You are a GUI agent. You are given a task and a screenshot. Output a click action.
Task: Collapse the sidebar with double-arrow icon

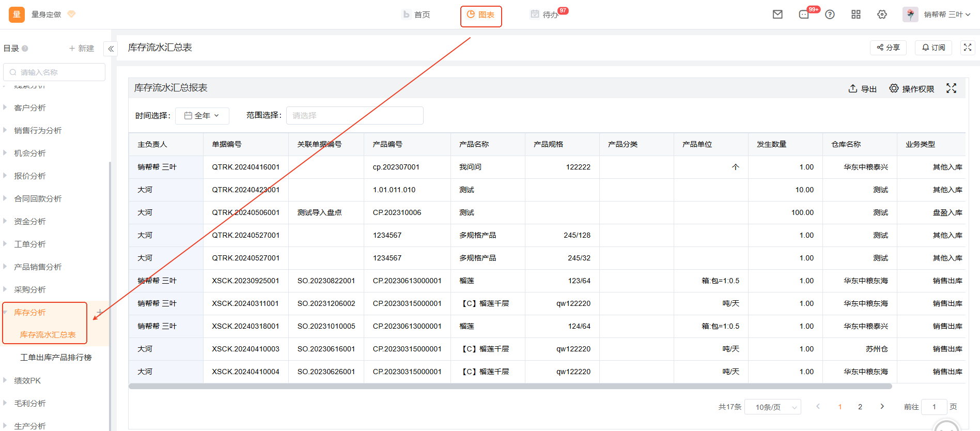click(111, 49)
